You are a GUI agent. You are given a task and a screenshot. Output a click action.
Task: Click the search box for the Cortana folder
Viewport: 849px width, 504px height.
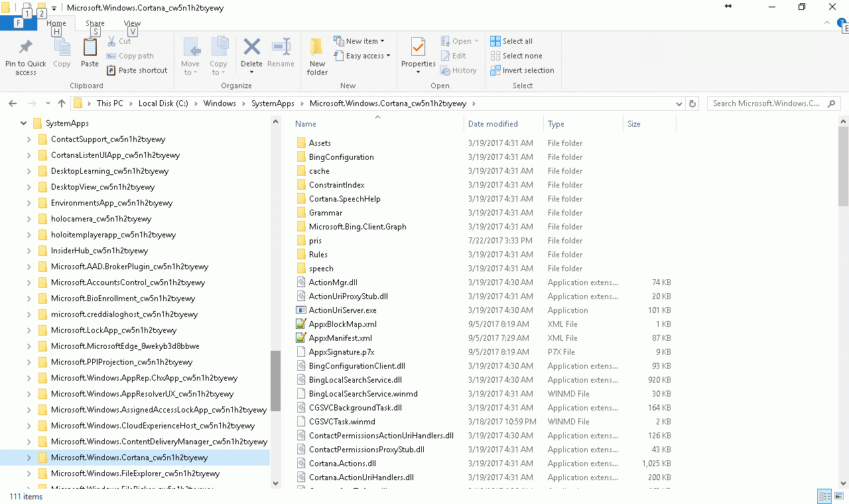tap(773, 103)
